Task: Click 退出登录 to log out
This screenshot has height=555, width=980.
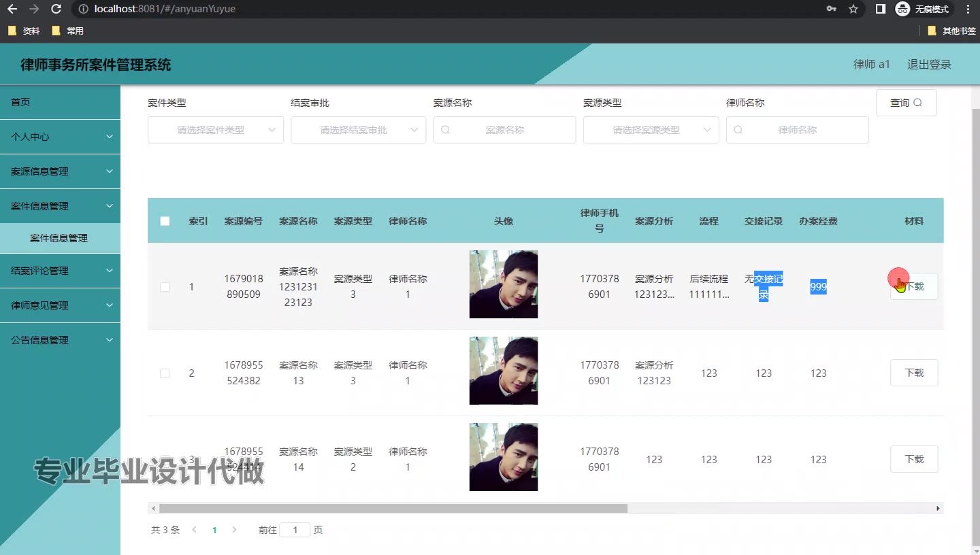Action: click(x=929, y=65)
